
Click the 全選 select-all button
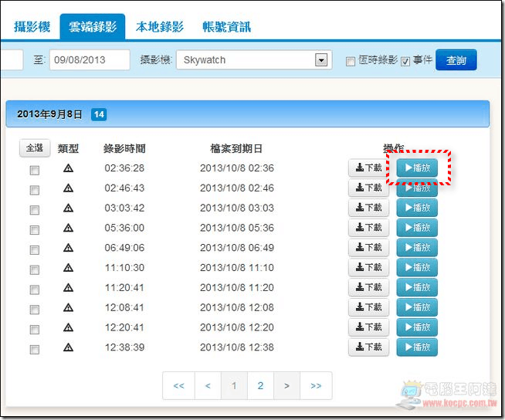click(x=35, y=147)
